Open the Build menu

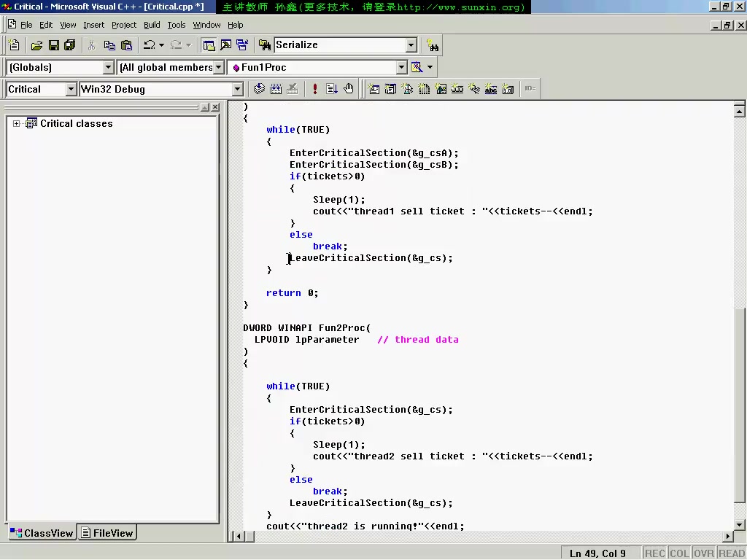tap(151, 24)
